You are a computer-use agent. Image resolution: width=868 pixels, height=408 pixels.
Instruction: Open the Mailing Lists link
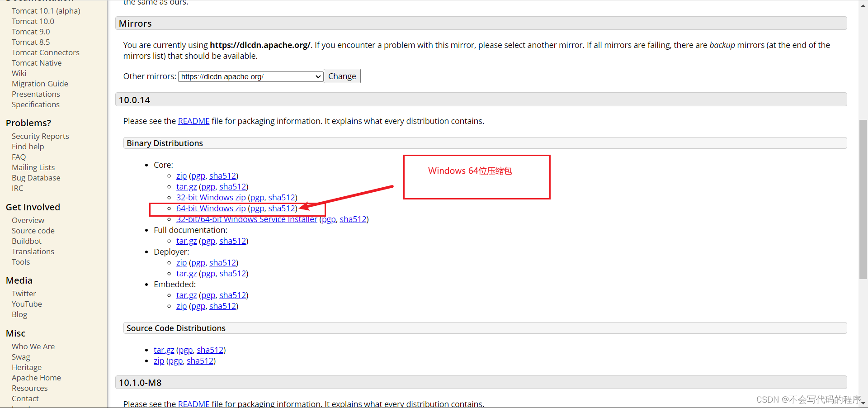tap(33, 167)
